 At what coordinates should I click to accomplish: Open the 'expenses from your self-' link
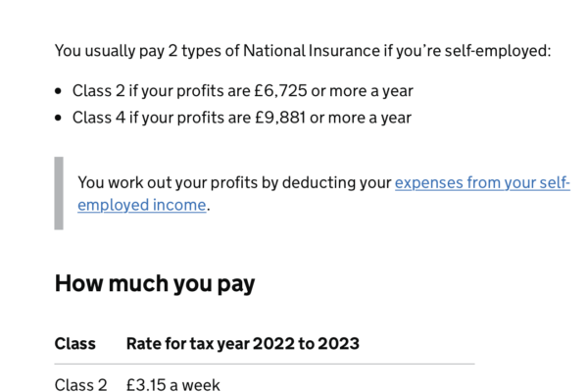[482, 183]
